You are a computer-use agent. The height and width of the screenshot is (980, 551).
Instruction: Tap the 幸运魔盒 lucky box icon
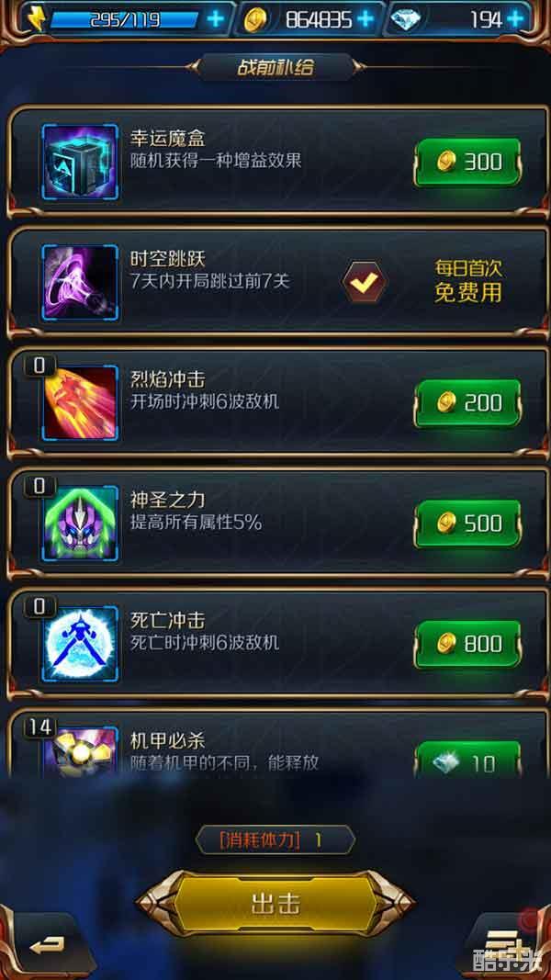80,163
